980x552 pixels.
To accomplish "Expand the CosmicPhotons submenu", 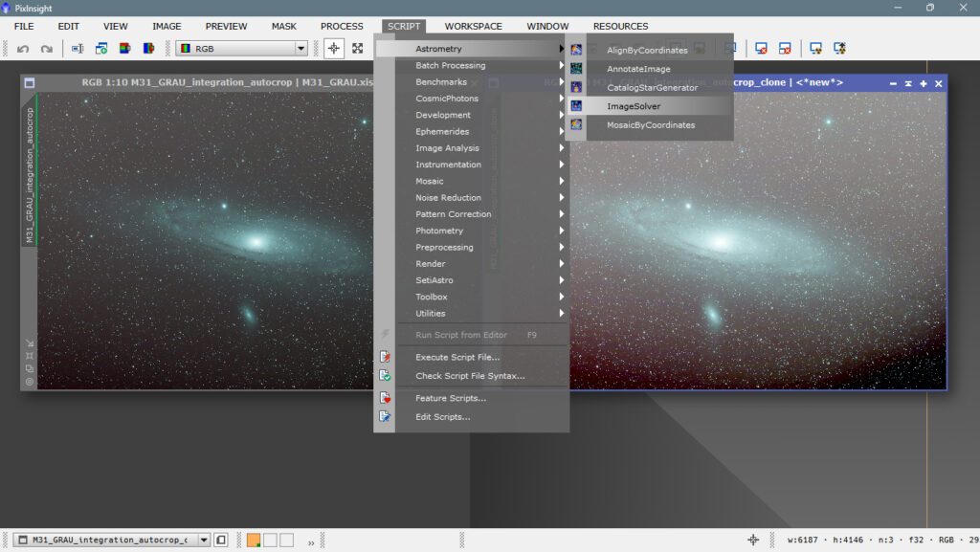I will click(473, 99).
